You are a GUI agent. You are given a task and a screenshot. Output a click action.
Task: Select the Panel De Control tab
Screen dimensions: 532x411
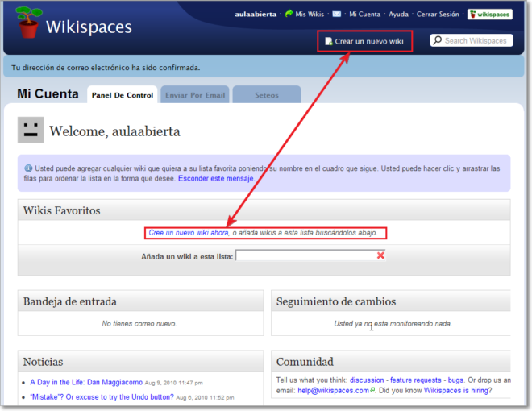[x=123, y=95]
